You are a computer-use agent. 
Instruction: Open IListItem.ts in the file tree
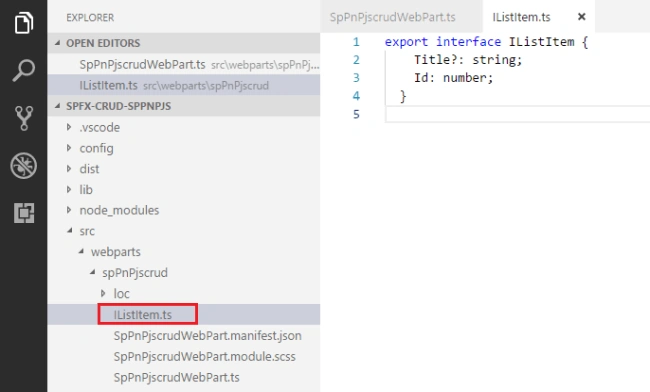143,315
